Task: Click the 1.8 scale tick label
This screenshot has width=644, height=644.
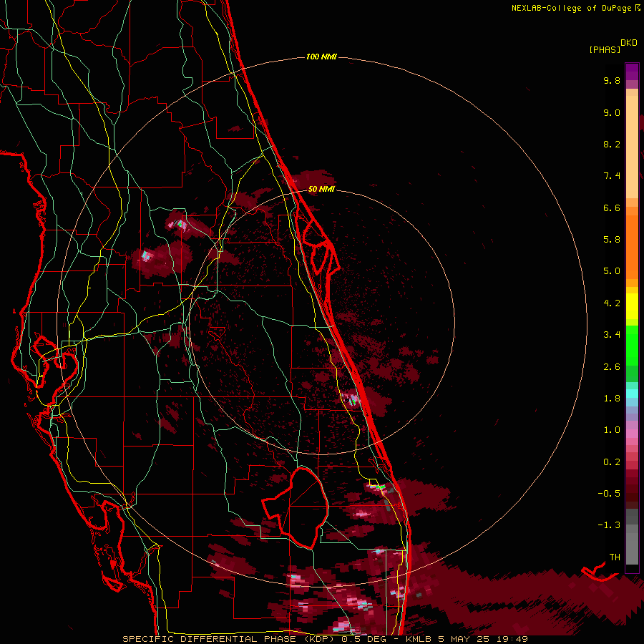Action: coord(612,399)
